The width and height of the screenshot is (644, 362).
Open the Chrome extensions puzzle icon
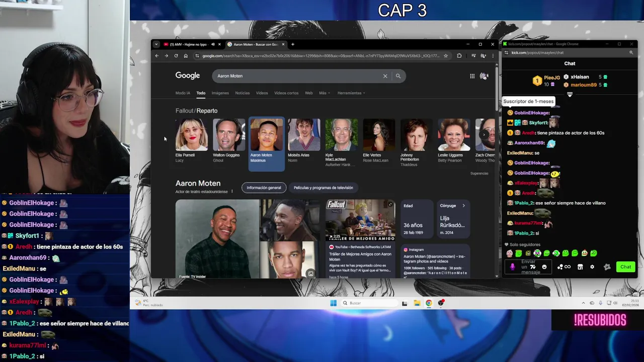tap(459, 56)
